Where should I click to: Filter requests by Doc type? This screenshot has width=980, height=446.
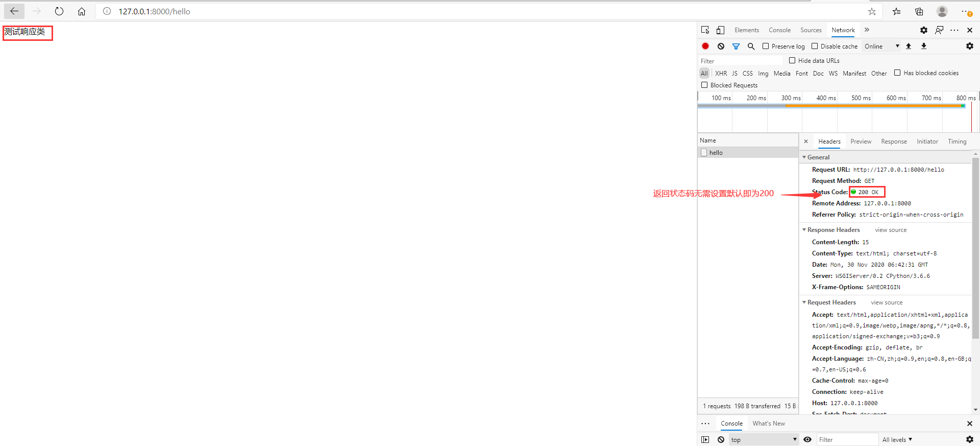[x=818, y=73]
